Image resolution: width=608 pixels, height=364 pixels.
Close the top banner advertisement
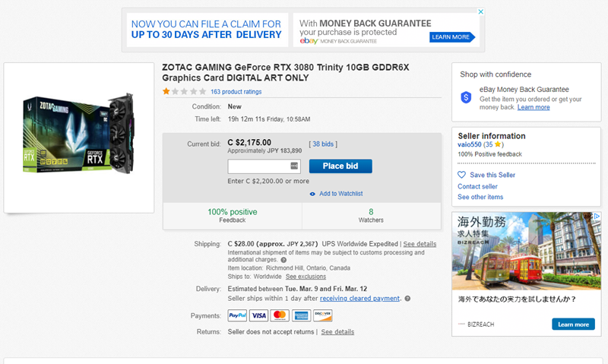(481, 11)
